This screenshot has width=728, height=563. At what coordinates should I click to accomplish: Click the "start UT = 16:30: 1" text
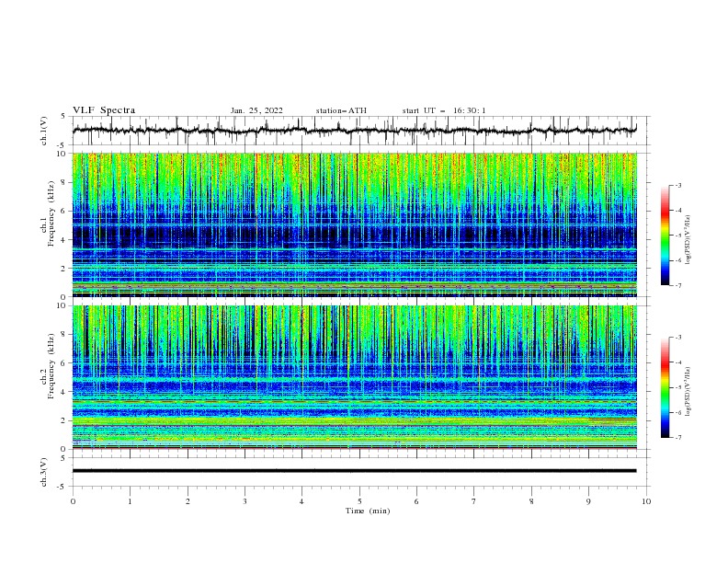444,110
